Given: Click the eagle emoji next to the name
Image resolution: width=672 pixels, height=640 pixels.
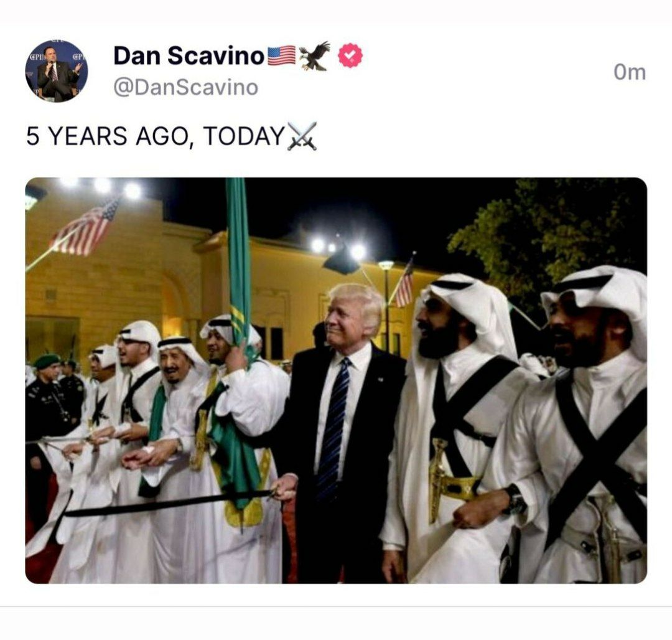Looking at the screenshot, I should (x=315, y=55).
